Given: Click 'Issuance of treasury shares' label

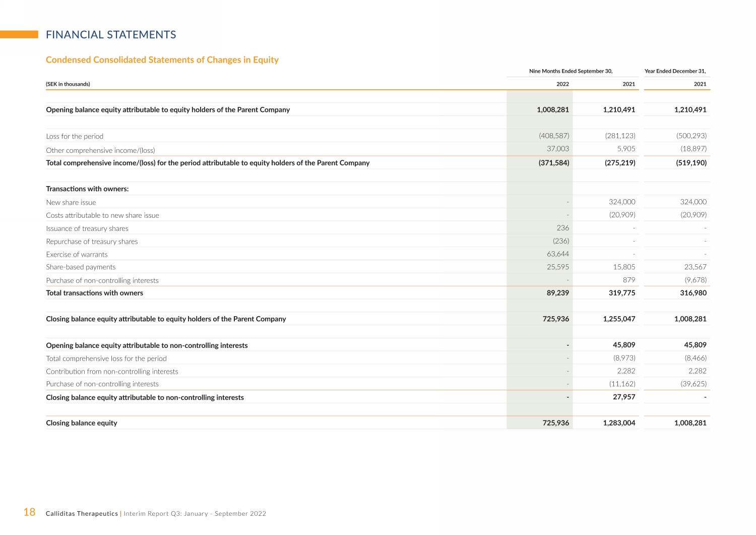Looking at the screenshot, I should coord(87,228).
